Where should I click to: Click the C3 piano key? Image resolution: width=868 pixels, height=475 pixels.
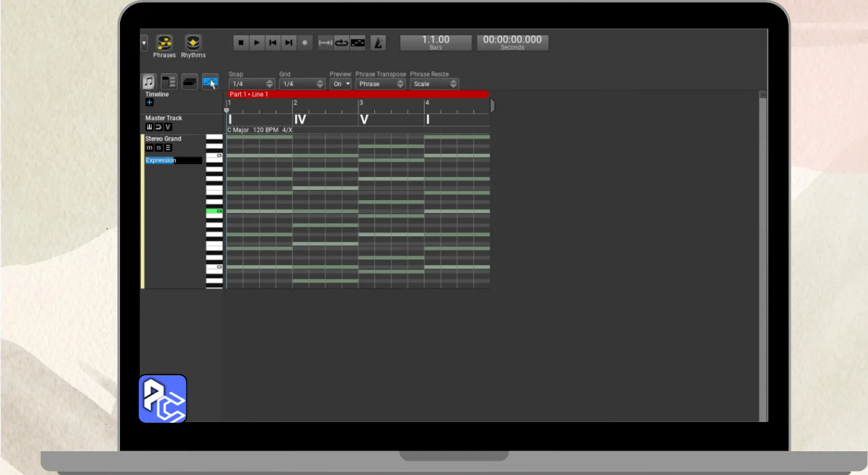[214, 267]
